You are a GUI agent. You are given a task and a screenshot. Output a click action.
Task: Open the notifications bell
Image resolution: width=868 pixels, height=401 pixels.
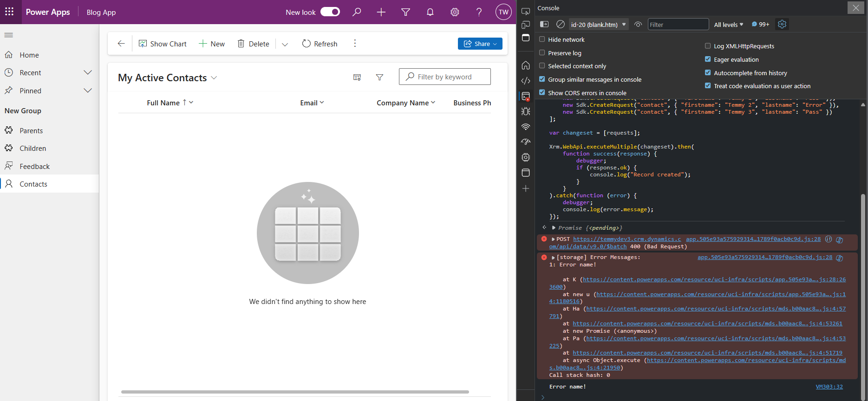pos(431,12)
